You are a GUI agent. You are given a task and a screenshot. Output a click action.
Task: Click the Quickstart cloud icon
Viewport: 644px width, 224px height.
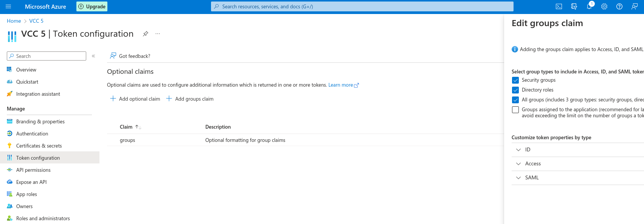point(9,82)
